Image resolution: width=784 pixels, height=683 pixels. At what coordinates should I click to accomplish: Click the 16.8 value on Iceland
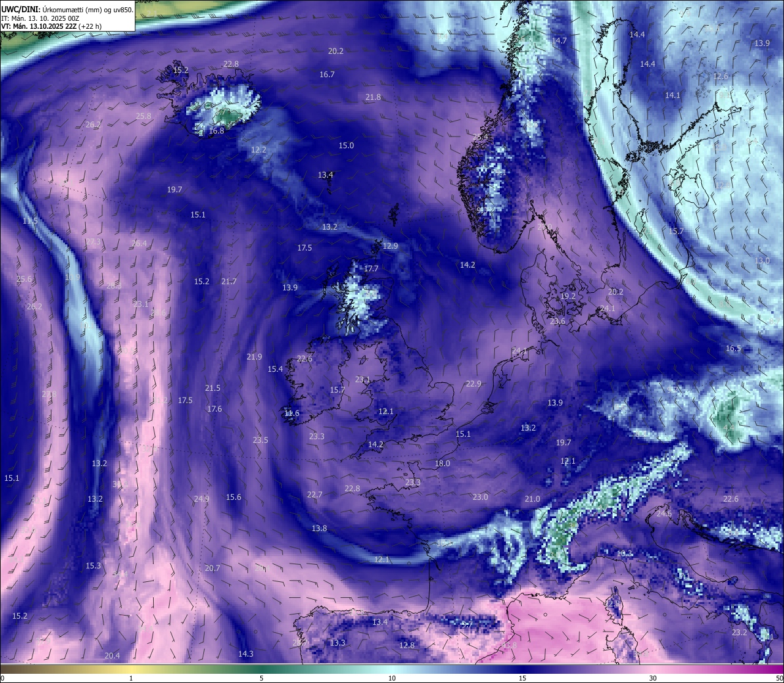point(216,130)
